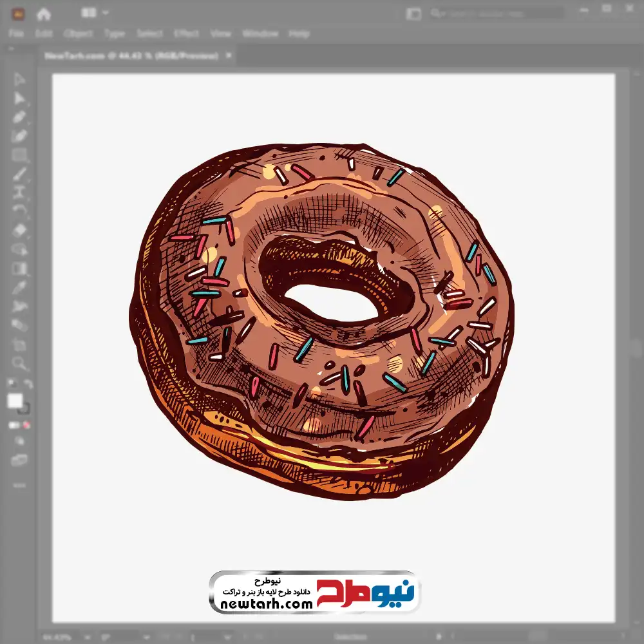
Task: Click the white Fill color swatch
Action: click(15, 401)
